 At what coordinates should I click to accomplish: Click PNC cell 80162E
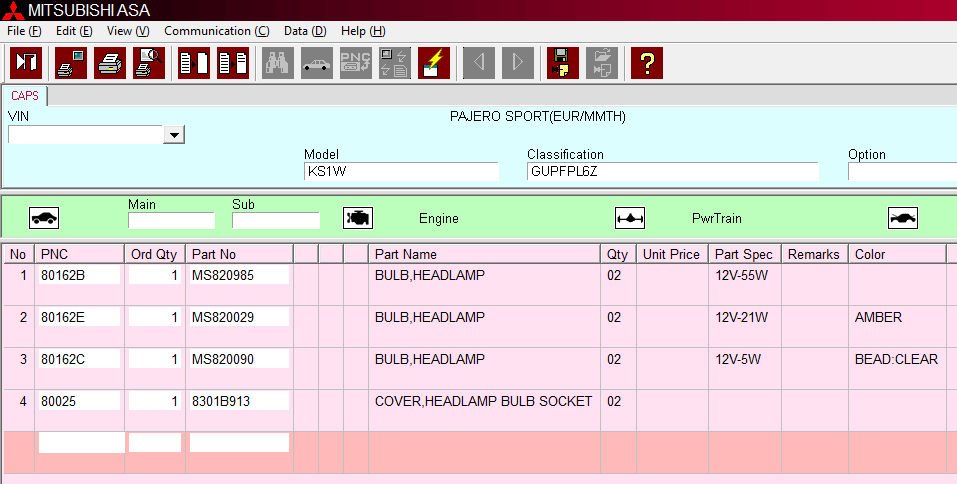point(79,317)
